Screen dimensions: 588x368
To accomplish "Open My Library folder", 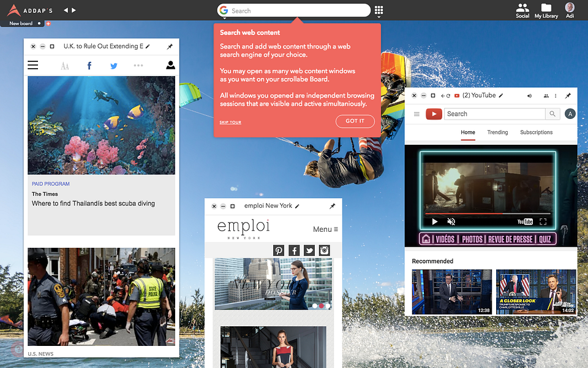I will point(546,10).
